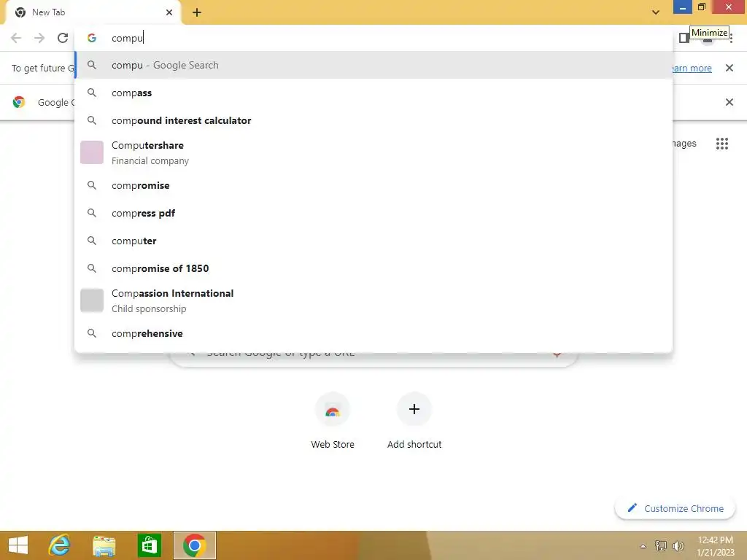The height and width of the screenshot is (560, 747).
Task: Click the Compassion International thumbnail image
Action: pyautogui.click(x=92, y=300)
